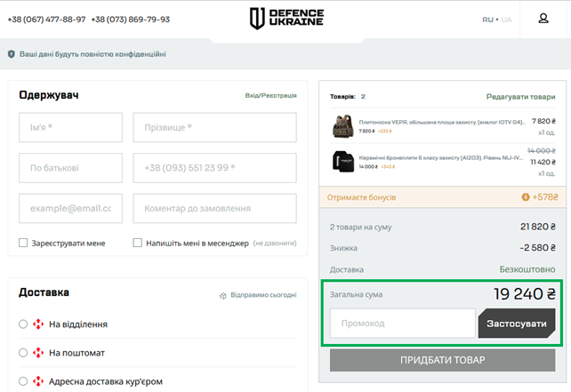This screenshot has width=571, height=392.
Task: Select Адресна доставка кур'єром option
Action: (x=23, y=381)
